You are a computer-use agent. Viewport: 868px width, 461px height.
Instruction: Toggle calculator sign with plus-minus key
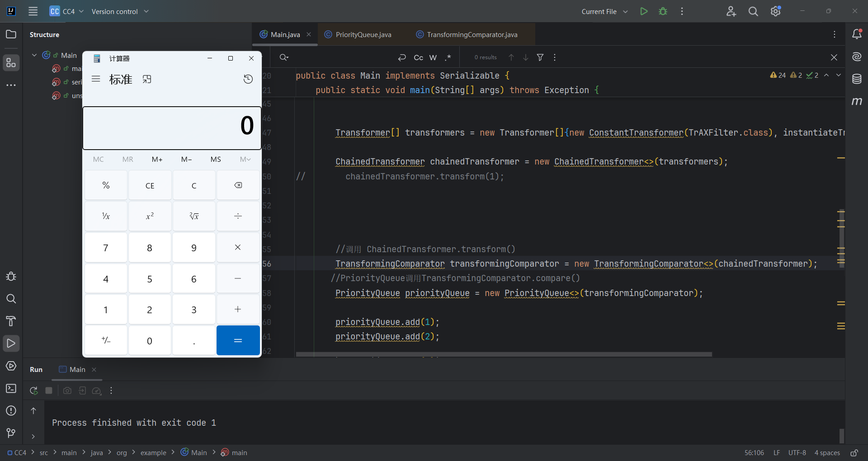point(106,340)
